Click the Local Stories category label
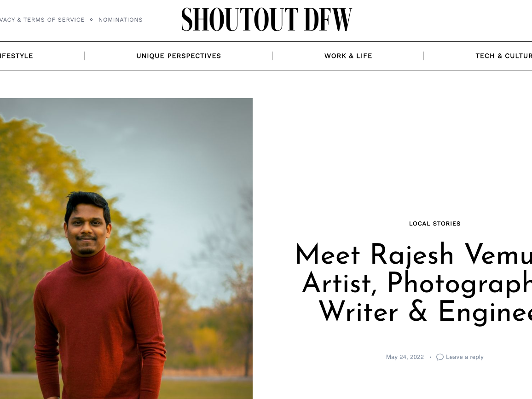532x399 pixels. [434, 224]
